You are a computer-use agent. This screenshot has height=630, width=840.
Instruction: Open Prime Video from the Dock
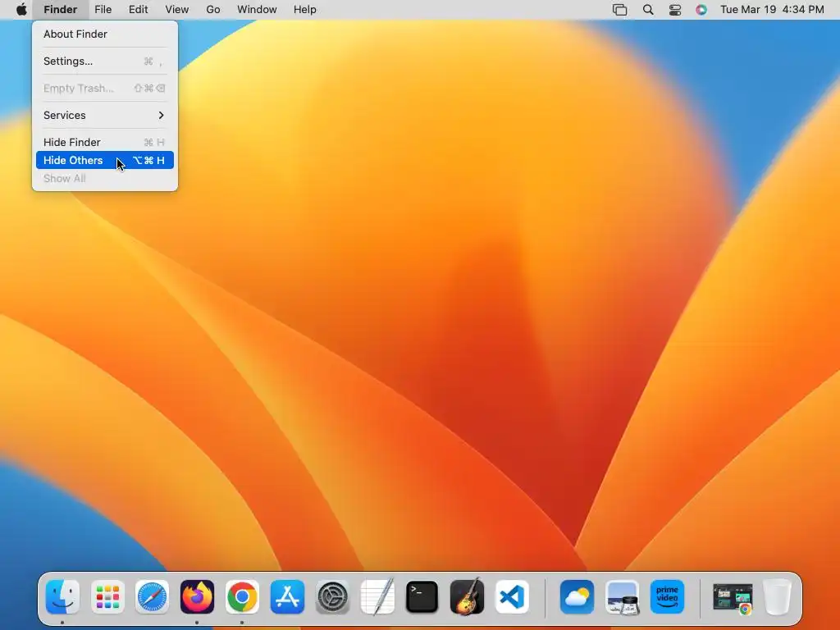(667, 597)
